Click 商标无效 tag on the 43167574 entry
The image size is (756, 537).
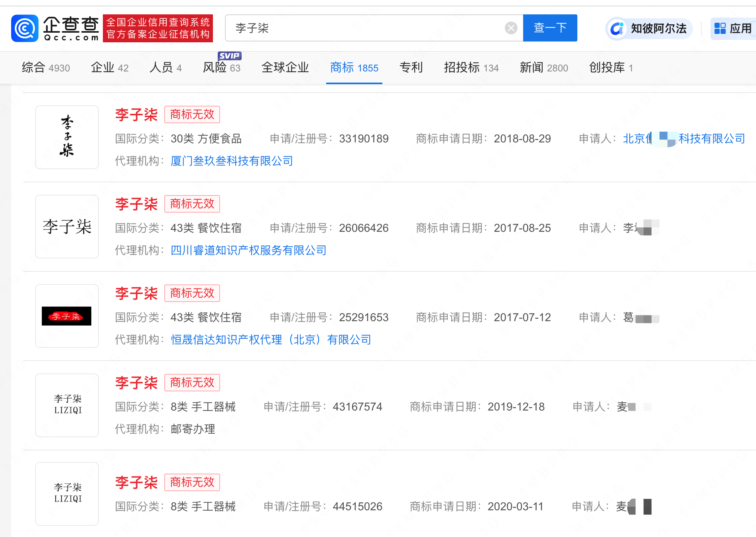tap(192, 383)
